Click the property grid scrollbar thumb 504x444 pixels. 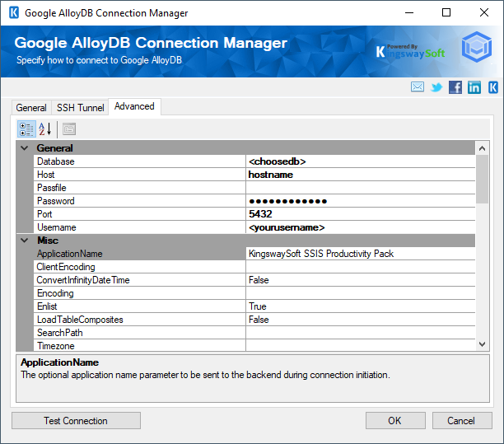[x=482, y=179]
